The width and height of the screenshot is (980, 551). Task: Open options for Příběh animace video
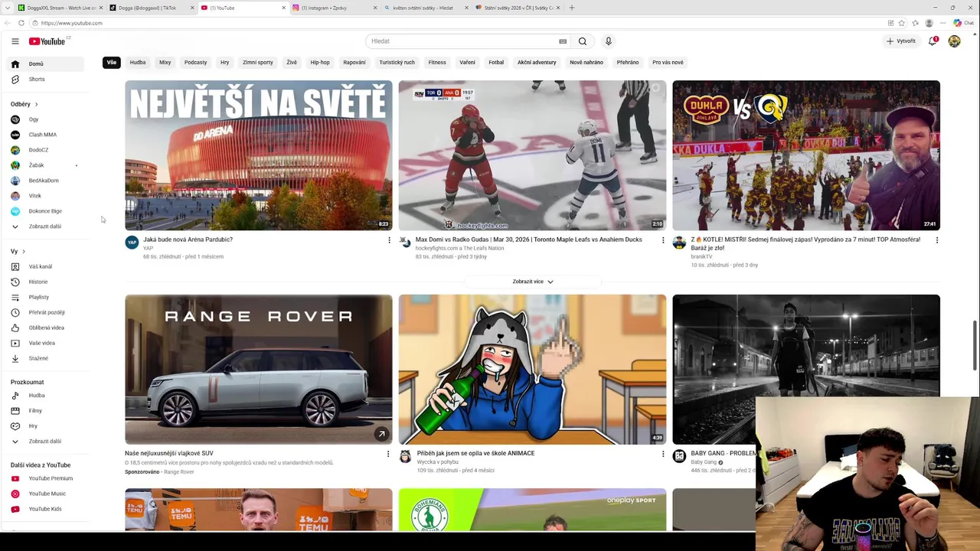pos(663,454)
